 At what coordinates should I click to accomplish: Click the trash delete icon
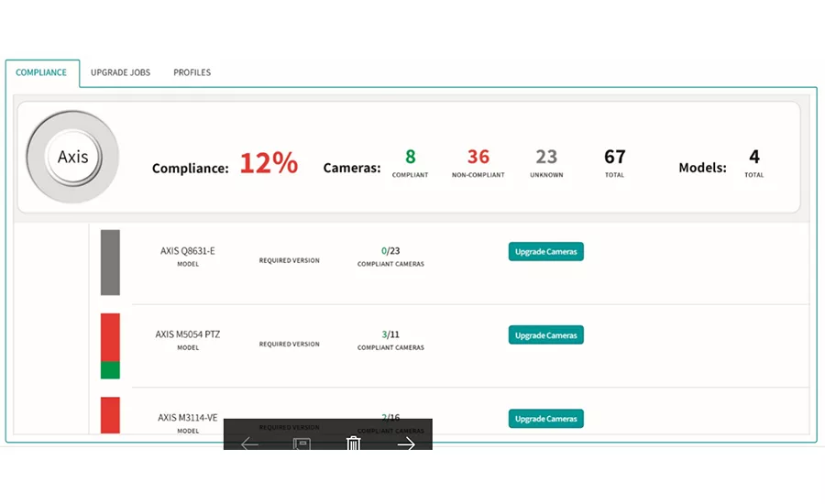(354, 444)
